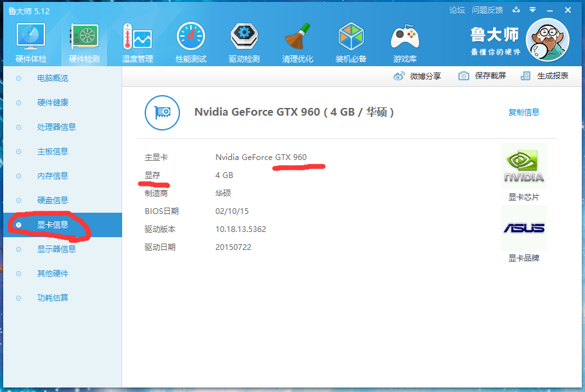Launch 性能测试 performance test icon
Viewport: 585px width, 392px height.
point(191,37)
